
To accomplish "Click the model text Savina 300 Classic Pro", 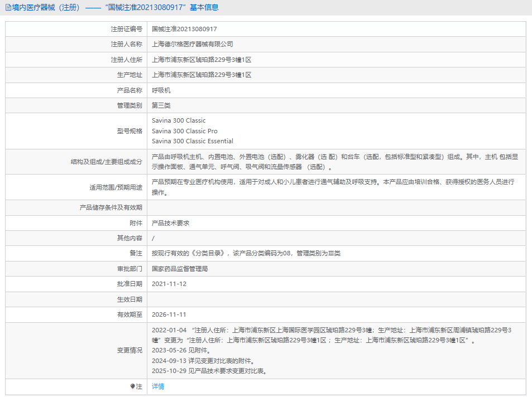I will [x=184, y=131].
